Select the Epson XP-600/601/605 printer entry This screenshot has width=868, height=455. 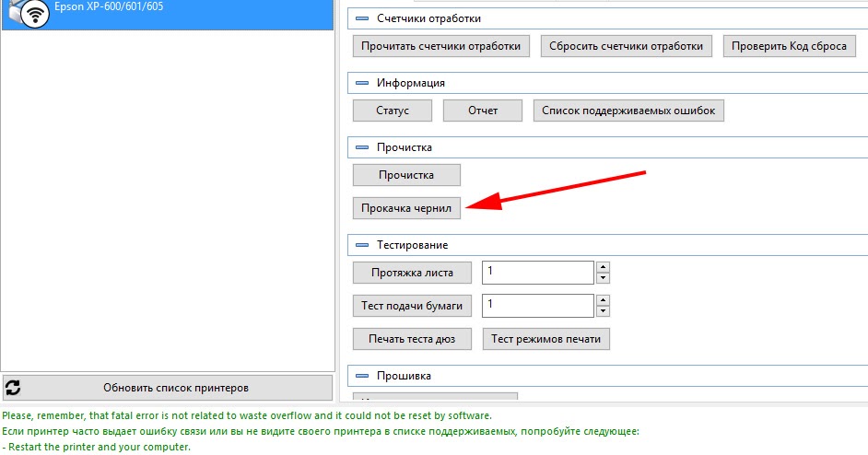pyautogui.click(x=167, y=14)
